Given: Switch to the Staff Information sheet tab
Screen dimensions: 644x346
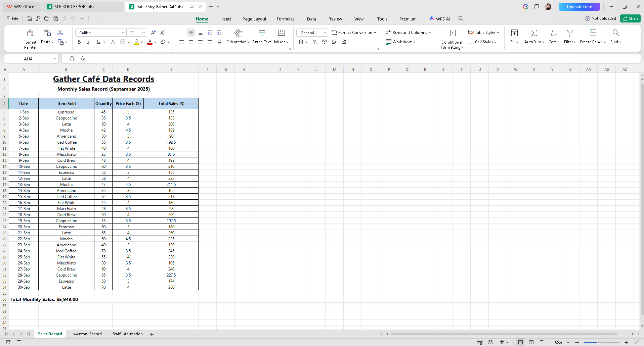Looking at the screenshot, I should pos(128,334).
